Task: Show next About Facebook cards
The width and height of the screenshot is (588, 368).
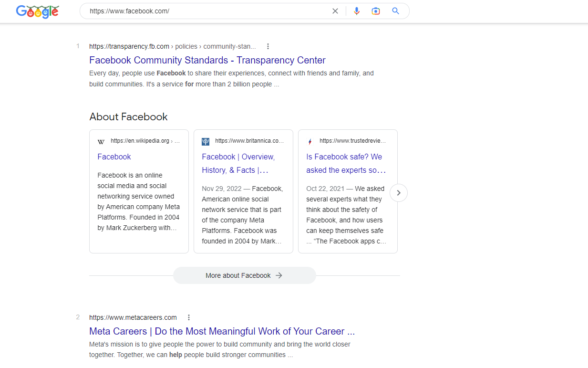Action: click(x=399, y=193)
